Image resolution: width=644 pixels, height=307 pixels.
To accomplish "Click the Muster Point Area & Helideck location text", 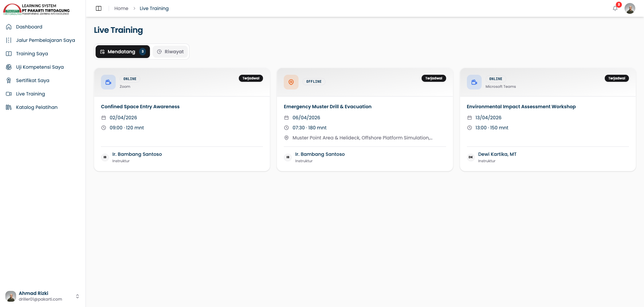I will [362, 138].
